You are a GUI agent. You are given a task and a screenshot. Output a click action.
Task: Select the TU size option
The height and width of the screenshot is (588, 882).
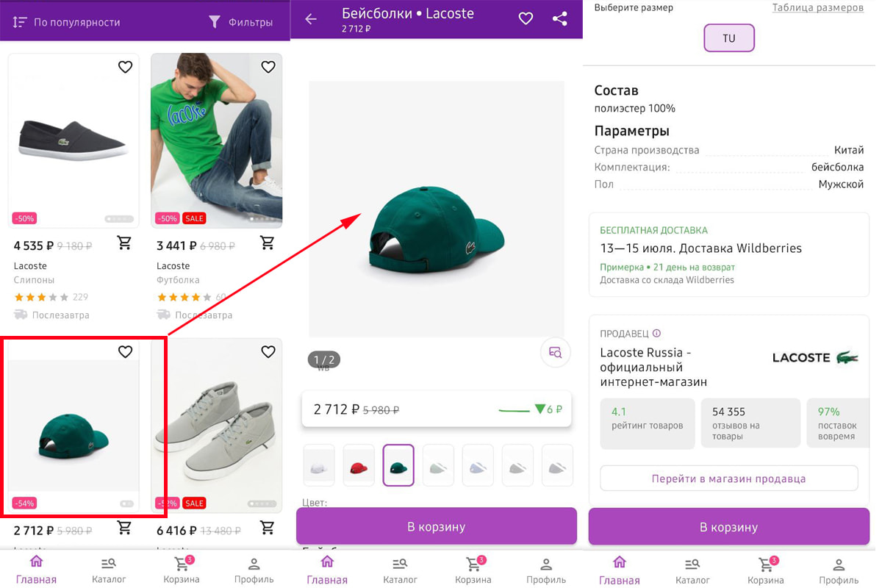click(729, 38)
